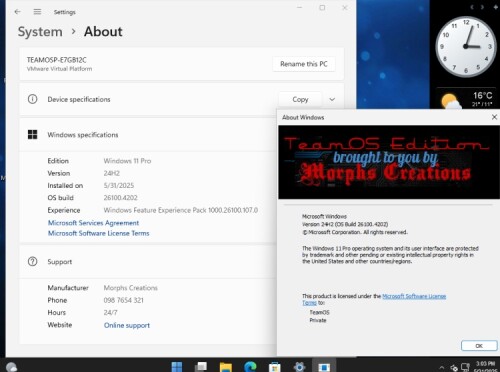Click the OS build value 26100.4202
The width and height of the screenshot is (500, 372).
click(x=120, y=198)
